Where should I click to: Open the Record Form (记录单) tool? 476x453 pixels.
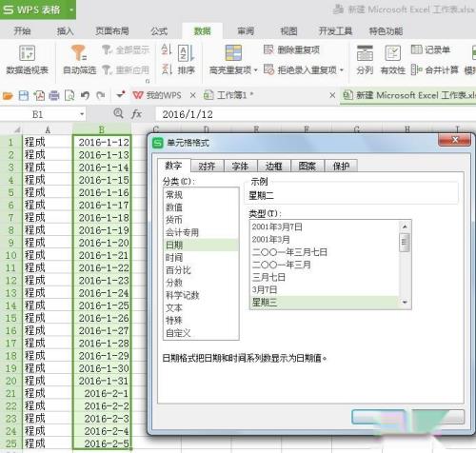pos(430,49)
